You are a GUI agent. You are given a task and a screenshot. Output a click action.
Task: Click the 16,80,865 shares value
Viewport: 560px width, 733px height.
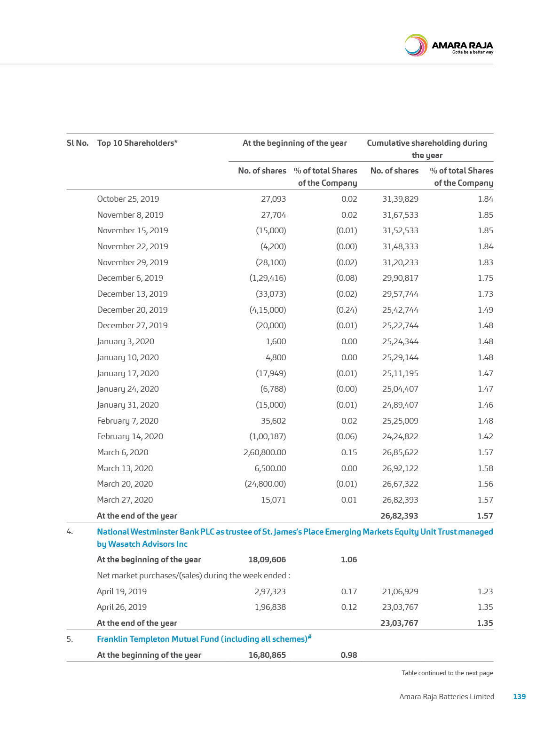(x=267, y=655)
